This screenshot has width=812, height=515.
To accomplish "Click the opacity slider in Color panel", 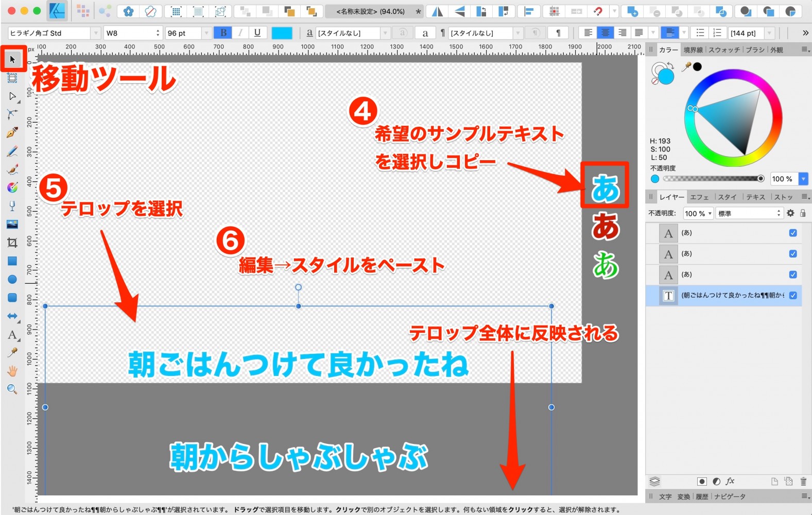I will click(713, 179).
